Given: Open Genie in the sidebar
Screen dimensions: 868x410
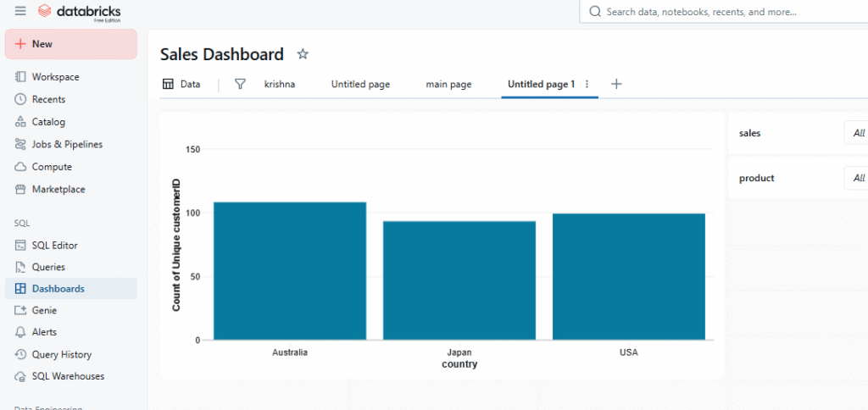Looking at the screenshot, I should pos(44,310).
